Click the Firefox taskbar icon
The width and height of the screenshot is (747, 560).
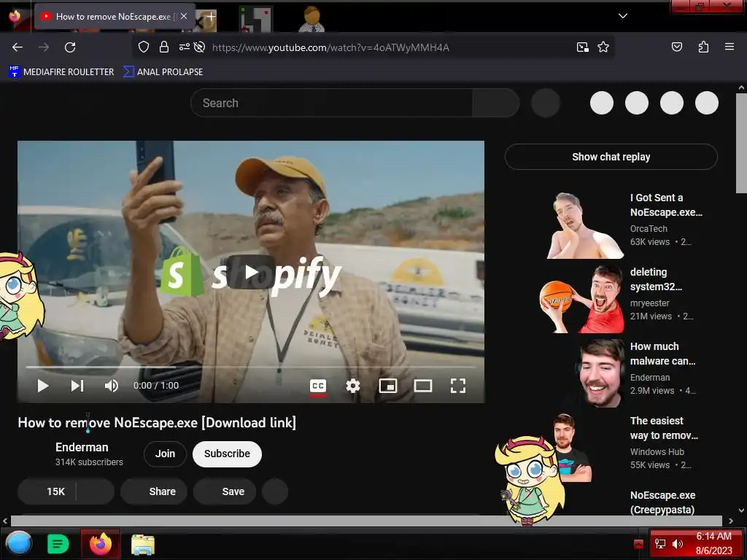pos(101,544)
